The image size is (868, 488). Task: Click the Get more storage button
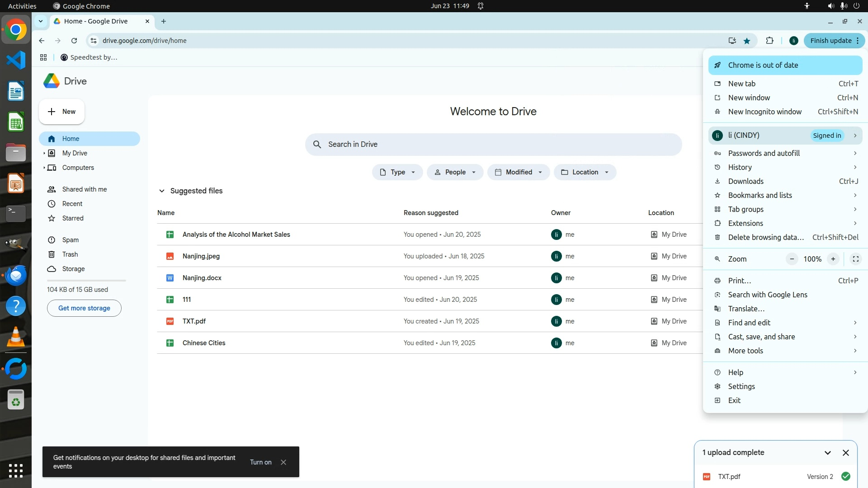pos(84,308)
